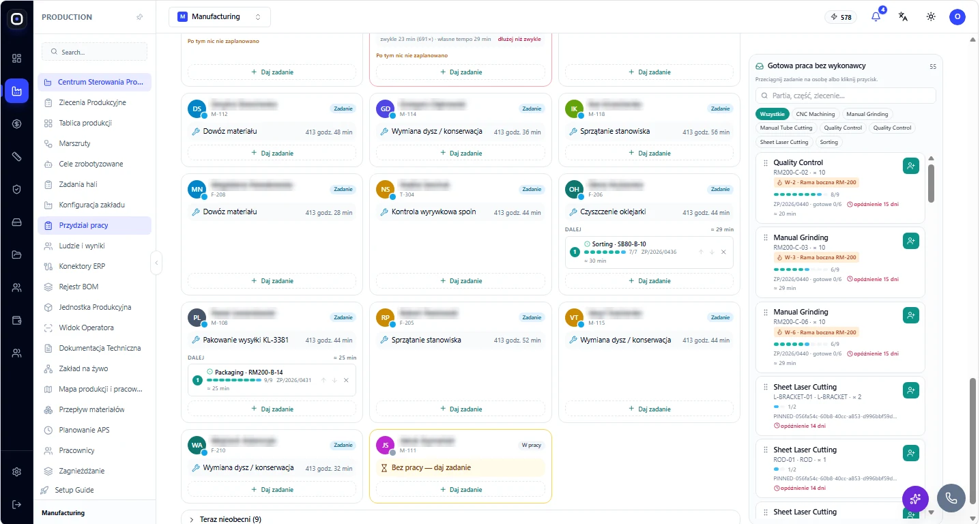Click drag handle on Sheet Laser Cutting ROD-01 card
The width and height of the screenshot is (980, 524).
[x=766, y=450]
